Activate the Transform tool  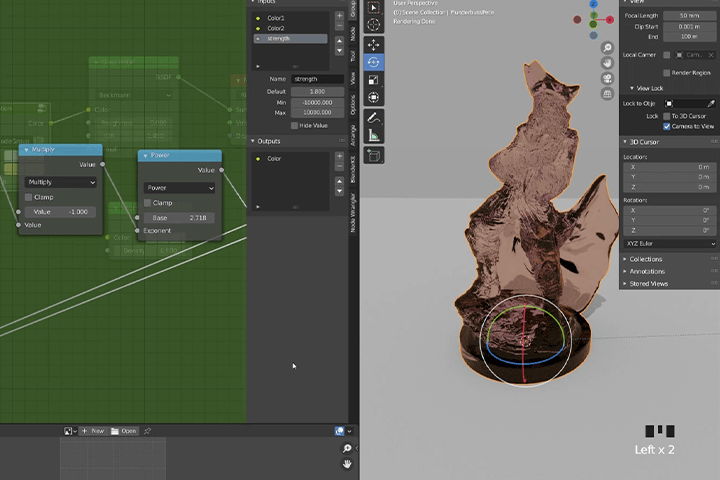(374, 97)
